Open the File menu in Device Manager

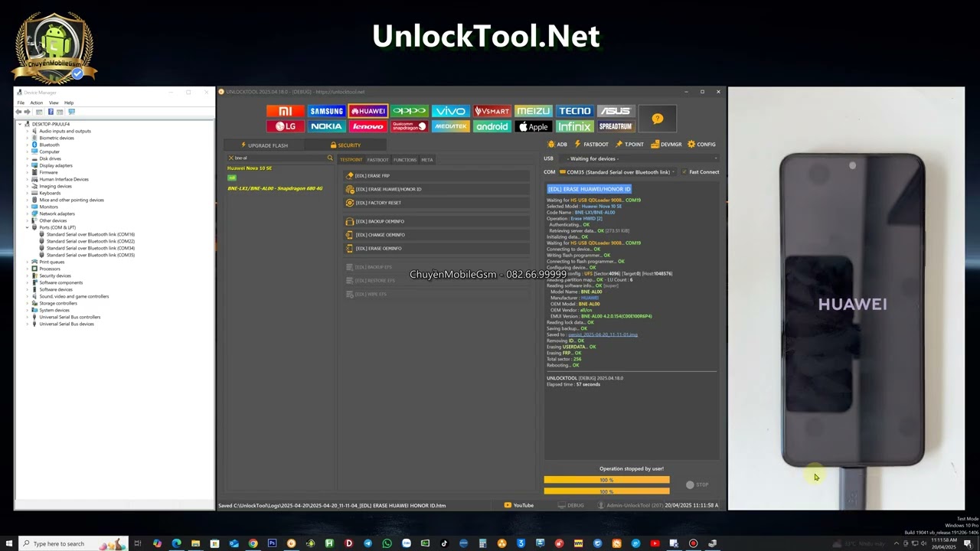coord(21,103)
